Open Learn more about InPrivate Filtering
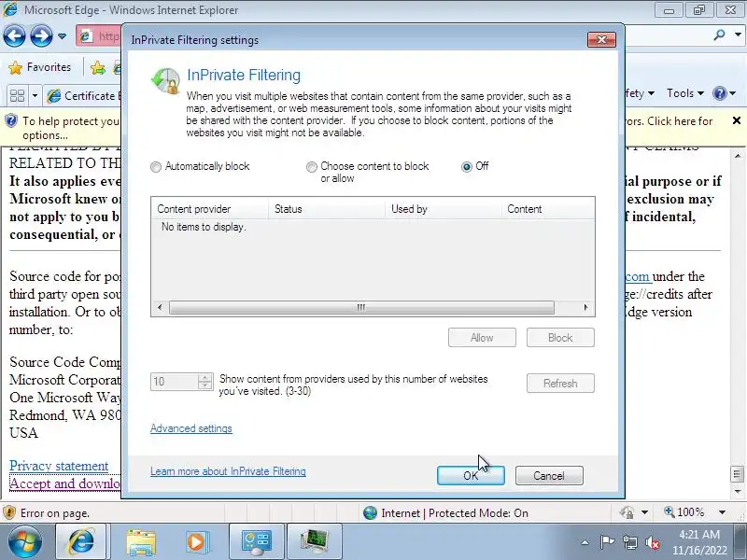This screenshot has width=747, height=560. [x=228, y=471]
